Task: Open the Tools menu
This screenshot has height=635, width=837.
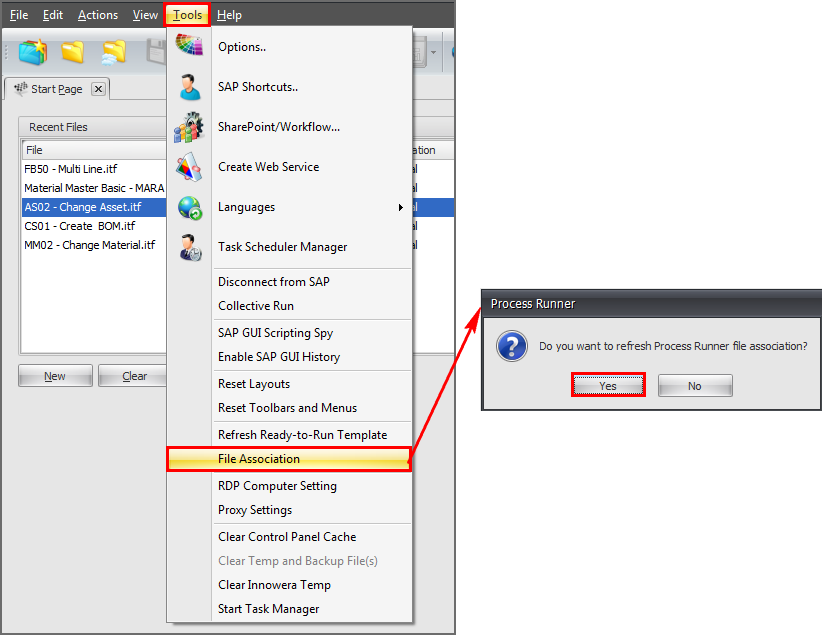Action: tap(187, 15)
